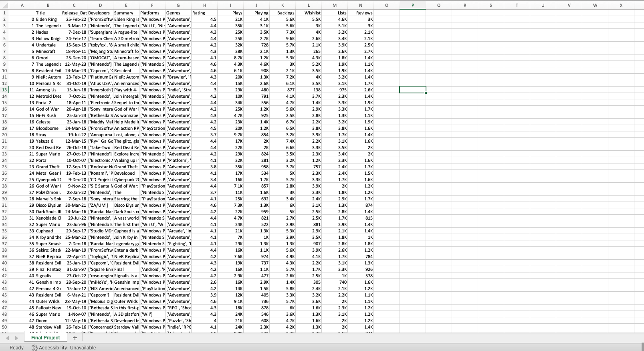The width and height of the screenshot is (644, 351).
Task: Select the Cuphead title cell
Action: (x=48, y=231)
